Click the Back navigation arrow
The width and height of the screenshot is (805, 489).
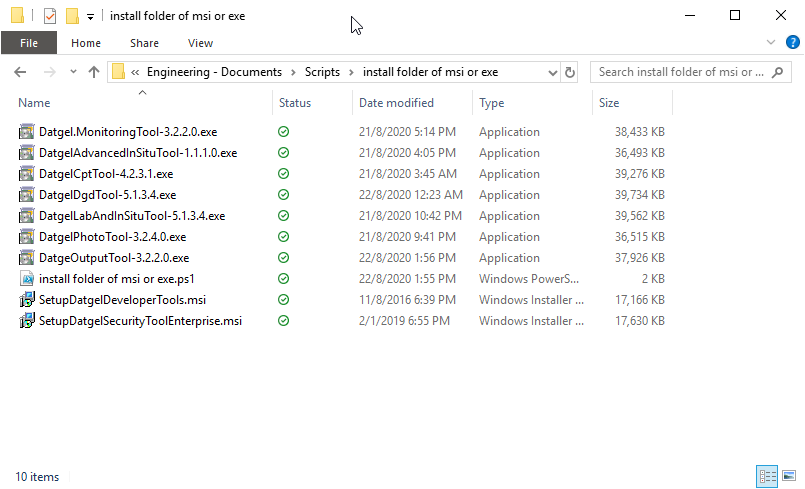point(20,72)
